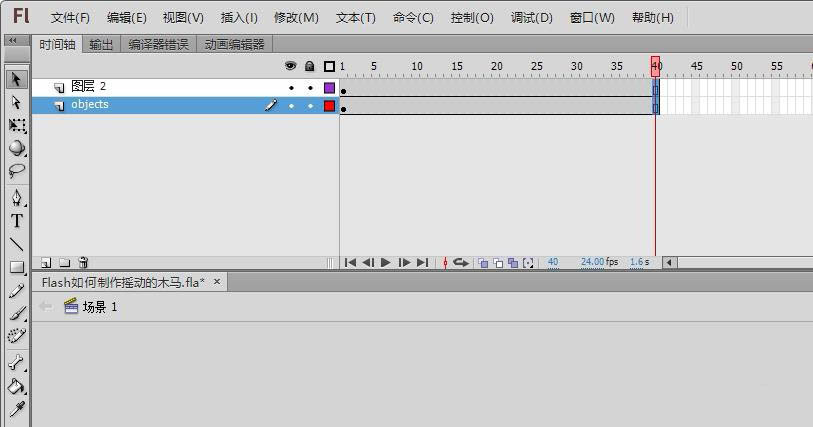Open the 帮助(H) menu

(653, 18)
